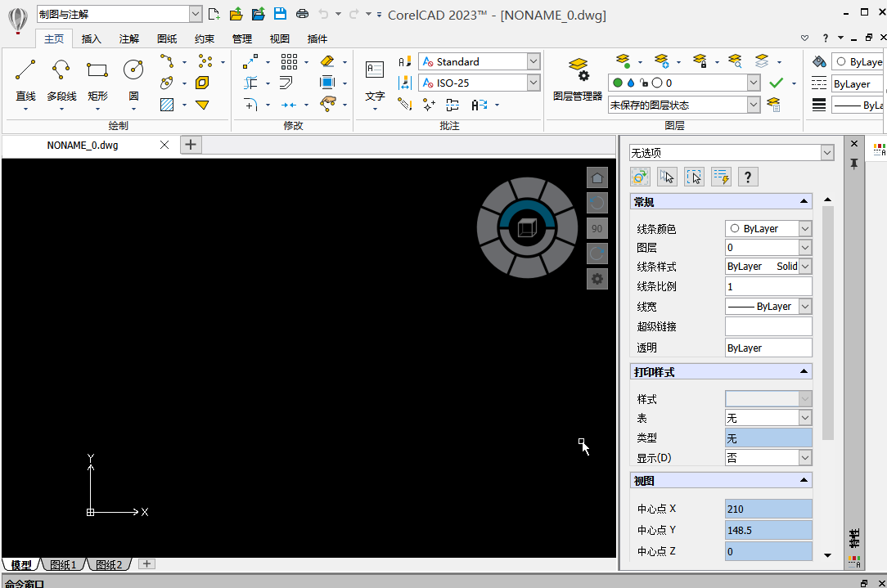This screenshot has width=887, height=588.
Task: Click the green checkmark in the 图层 panel
Action: [774, 83]
